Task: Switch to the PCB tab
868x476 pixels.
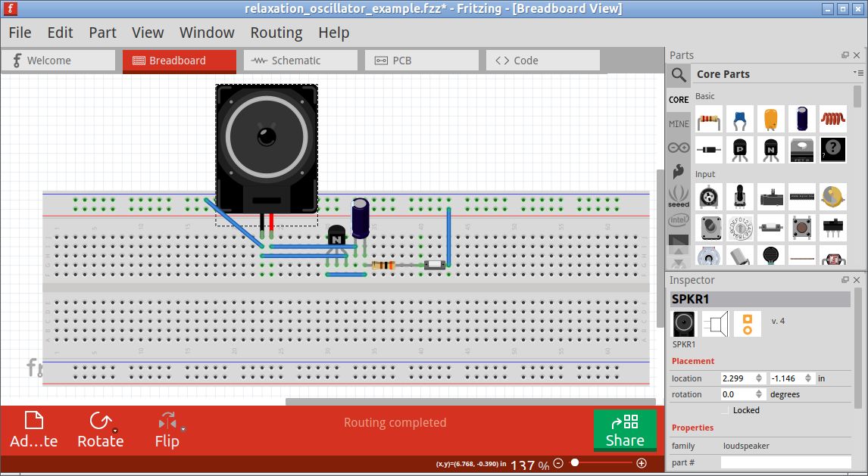Action: pyautogui.click(x=422, y=61)
